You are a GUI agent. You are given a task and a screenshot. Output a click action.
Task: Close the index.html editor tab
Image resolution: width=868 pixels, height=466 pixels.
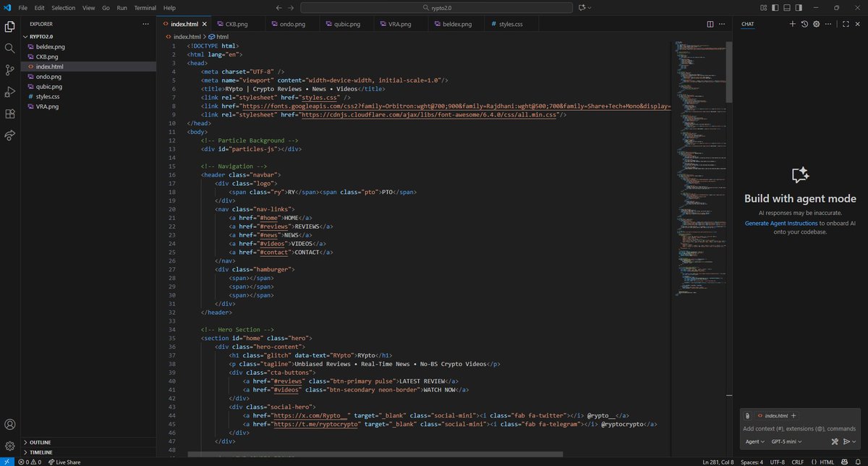pos(203,24)
